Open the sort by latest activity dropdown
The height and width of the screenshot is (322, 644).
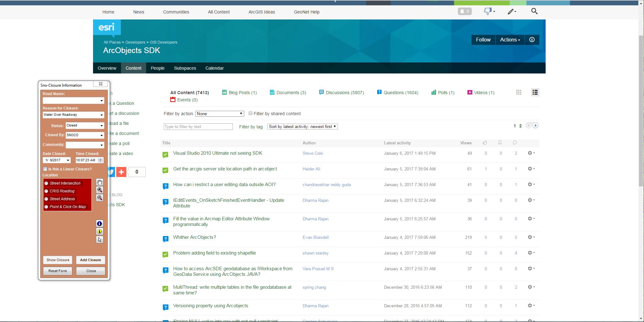(303, 126)
